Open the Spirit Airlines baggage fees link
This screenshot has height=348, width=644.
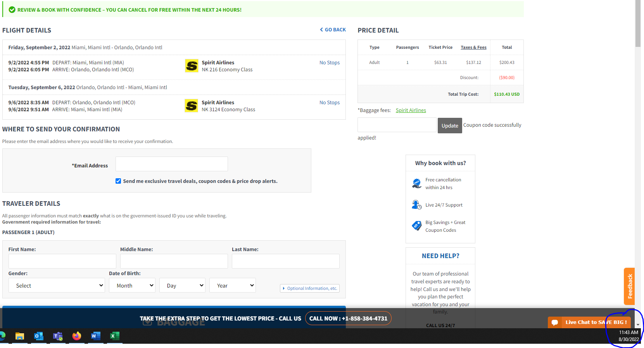[x=411, y=110]
